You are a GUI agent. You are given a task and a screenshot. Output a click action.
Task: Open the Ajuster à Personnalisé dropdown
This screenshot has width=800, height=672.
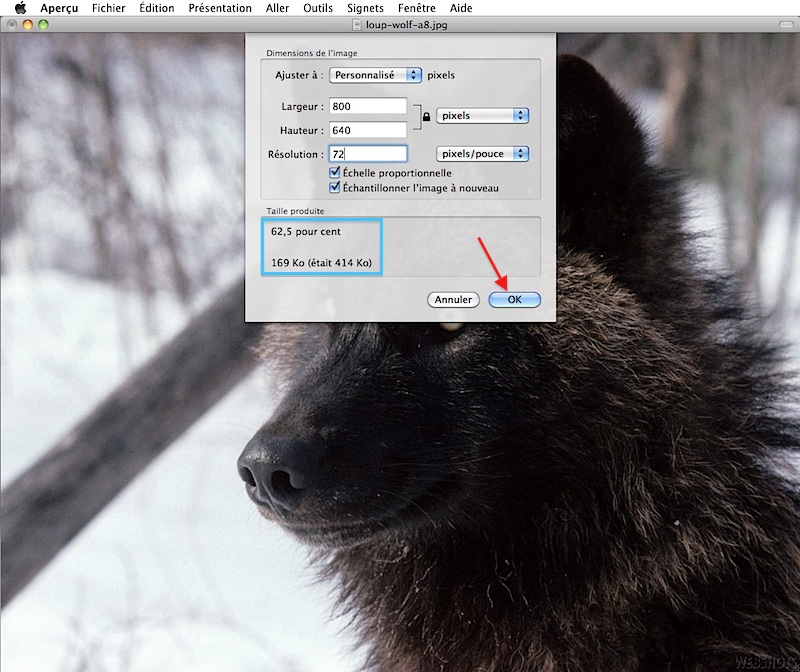click(375, 75)
